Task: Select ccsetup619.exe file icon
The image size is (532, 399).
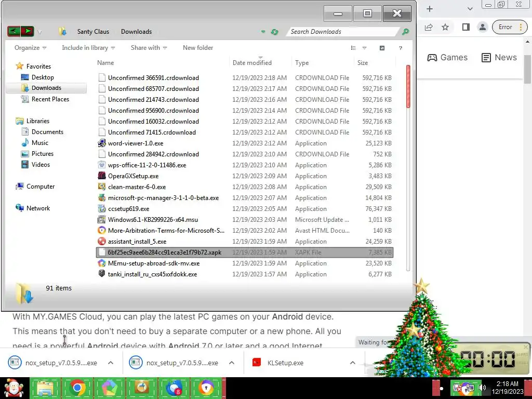Action: coord(101,208)
